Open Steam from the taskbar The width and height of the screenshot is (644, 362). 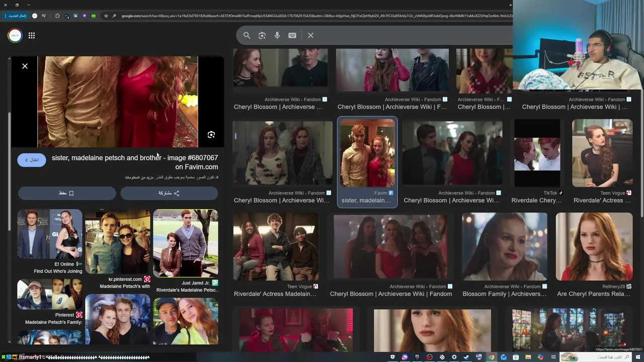466,357
